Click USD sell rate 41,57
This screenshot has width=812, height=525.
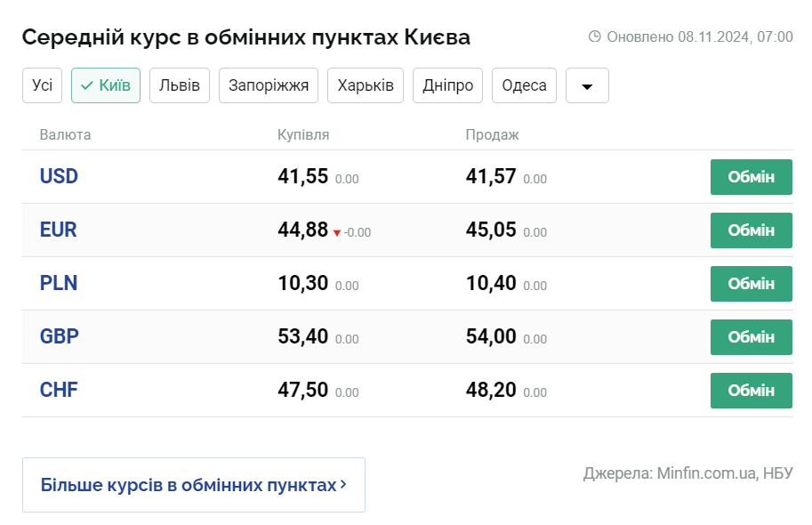click(491, 177)
